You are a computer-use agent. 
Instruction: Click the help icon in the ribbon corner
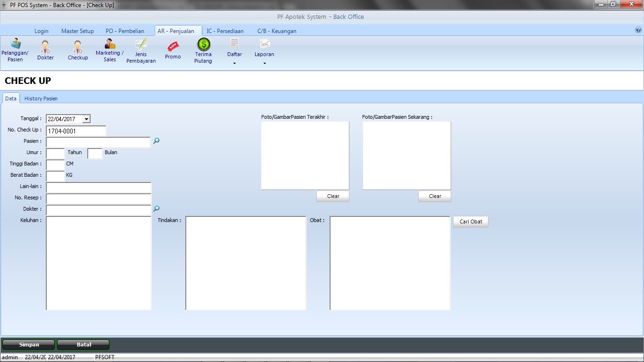[638, 30]
